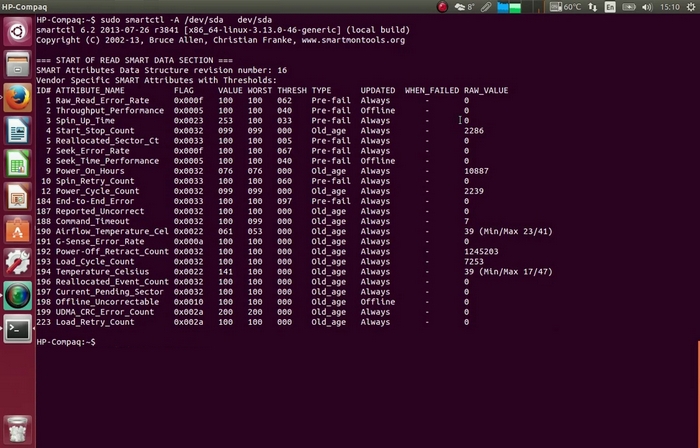This screenshot has width=700, height=448.
Task: Launch Firefox web browser
Action: pos(17,96)
